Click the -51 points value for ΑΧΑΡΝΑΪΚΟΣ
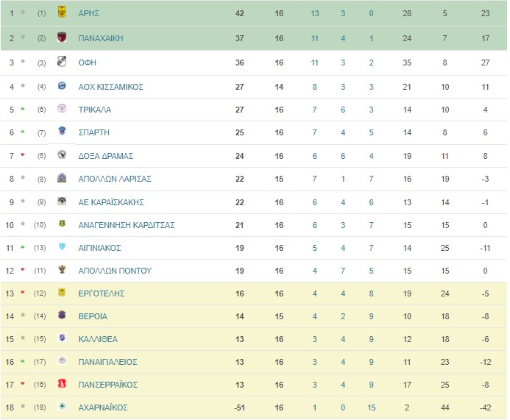Image resolution: width=510 pixels, height=420 pixels. (239, 407)
